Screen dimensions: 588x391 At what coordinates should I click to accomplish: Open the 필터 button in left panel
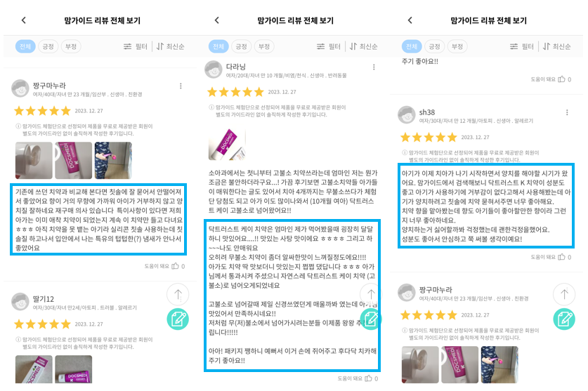(x=136, y=46)
